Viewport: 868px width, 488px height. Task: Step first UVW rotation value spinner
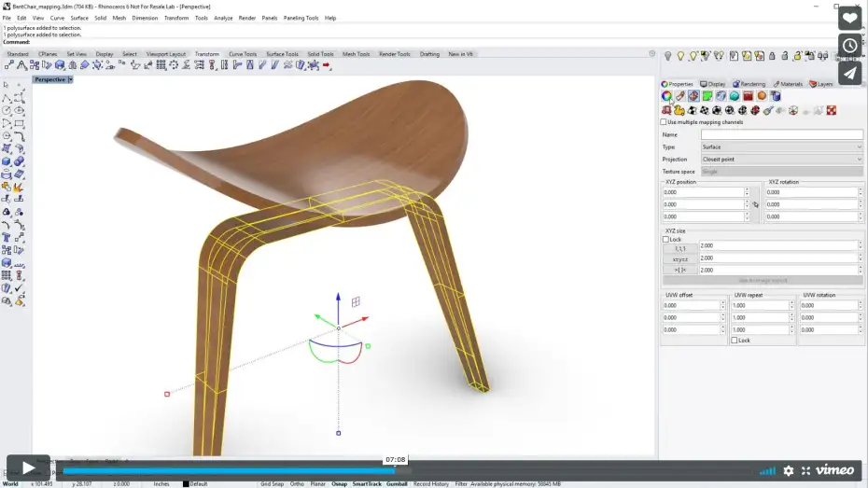coord(861,305)
